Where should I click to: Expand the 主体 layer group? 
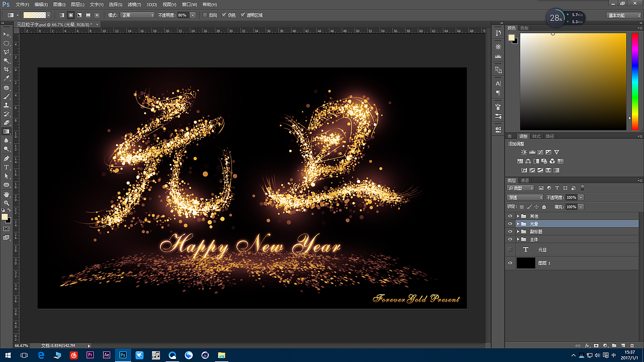pyautogui.click(x=518, y=239)
